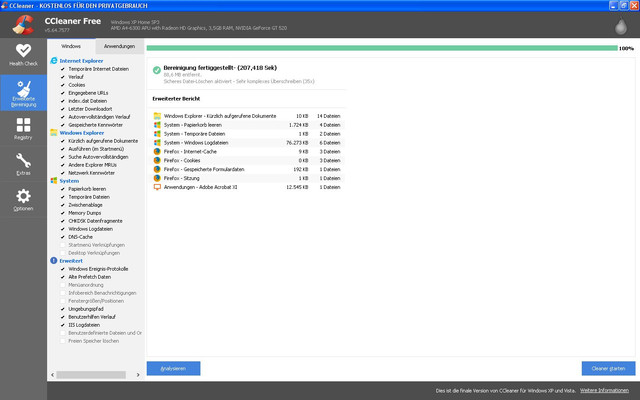
Task: Toggle Memory Dumps checkbox
Action: (63, 213)
